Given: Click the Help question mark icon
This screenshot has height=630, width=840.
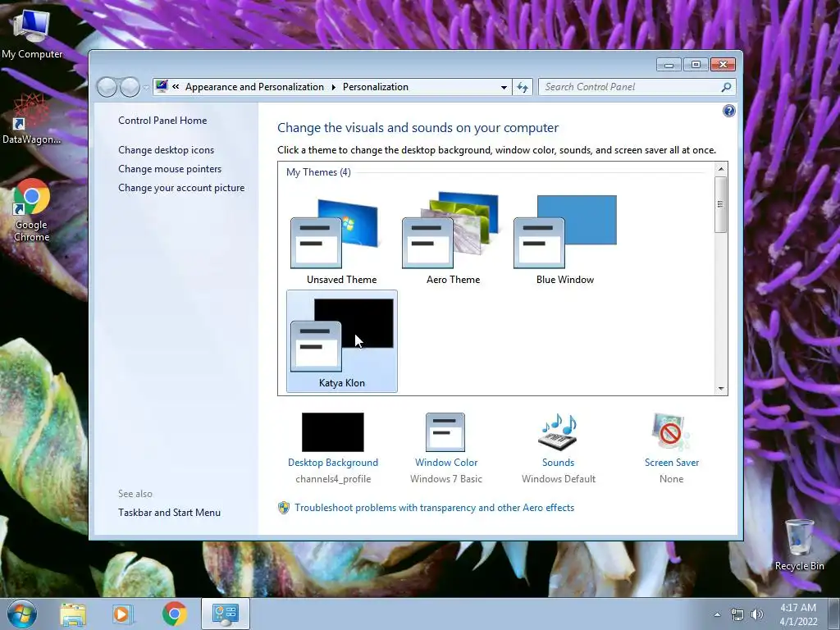Looking at the screenshot, I should (728, 111).
